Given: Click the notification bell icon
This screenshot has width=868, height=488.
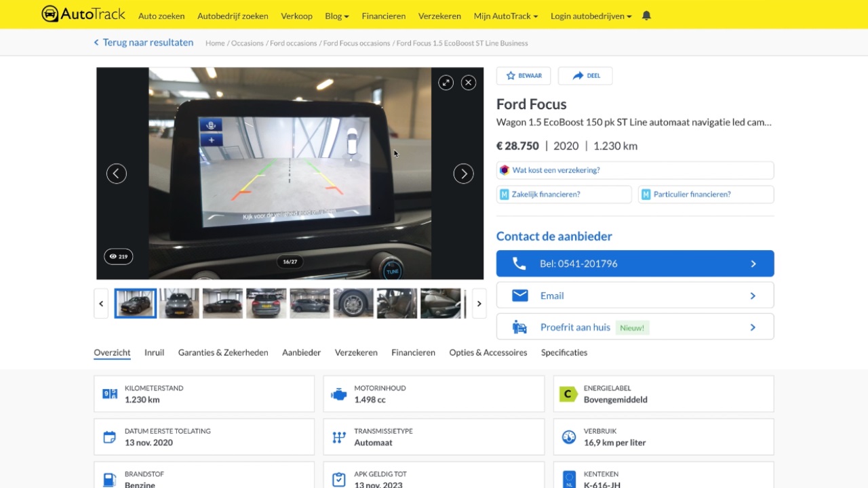Looking at the screenshot, I should (646, 15).
